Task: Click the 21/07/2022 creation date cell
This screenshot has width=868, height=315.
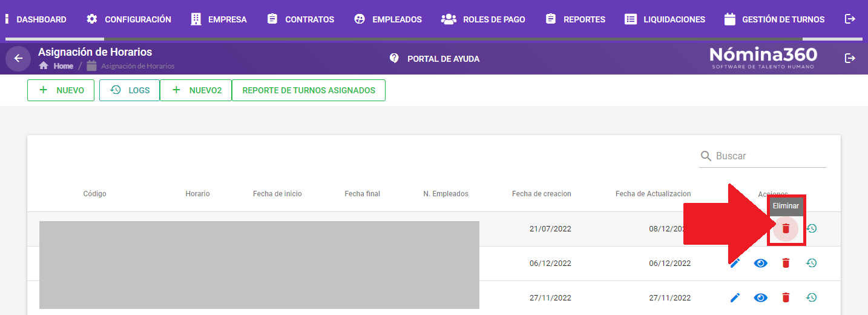Action: pyautogui.click(x=550, y=229)
